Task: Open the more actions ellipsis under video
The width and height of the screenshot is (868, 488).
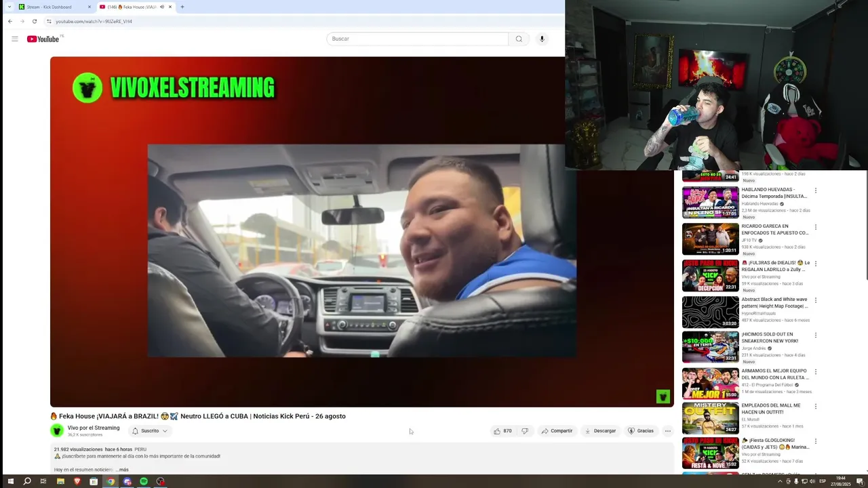Action: [667, 431]
